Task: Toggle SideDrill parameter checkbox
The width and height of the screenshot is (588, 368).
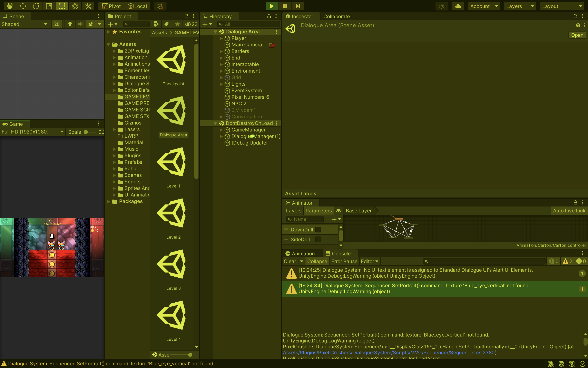Action: pos(318,239)
